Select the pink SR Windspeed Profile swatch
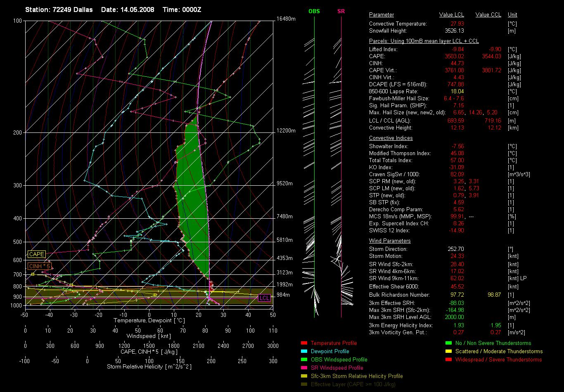 (x=304, y=368)
